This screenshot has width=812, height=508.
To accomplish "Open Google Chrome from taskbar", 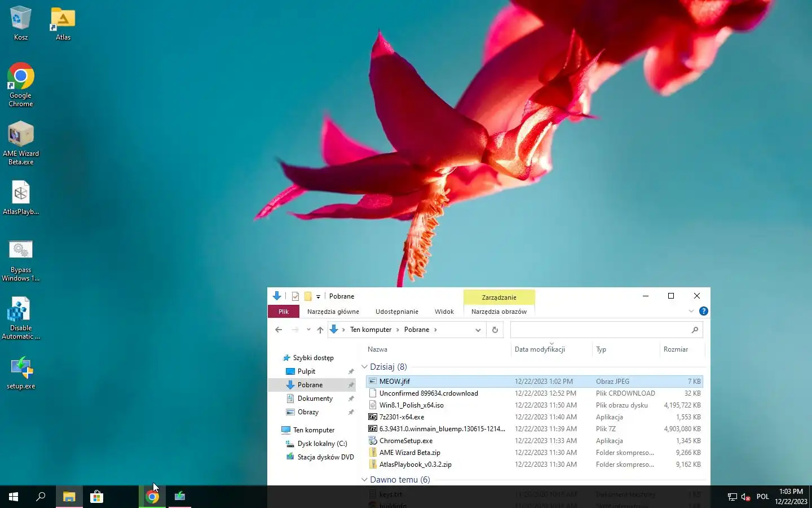I will coord(152,497).
